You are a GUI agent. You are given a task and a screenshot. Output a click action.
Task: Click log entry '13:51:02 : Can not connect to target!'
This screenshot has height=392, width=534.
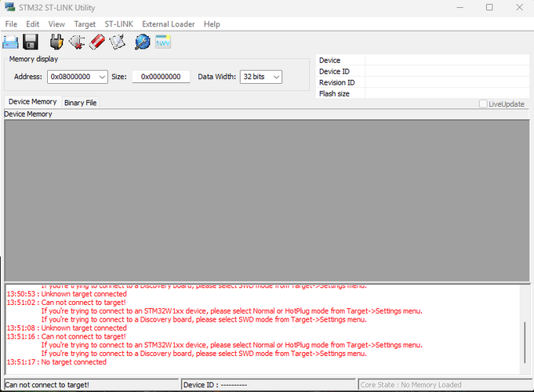67,303
